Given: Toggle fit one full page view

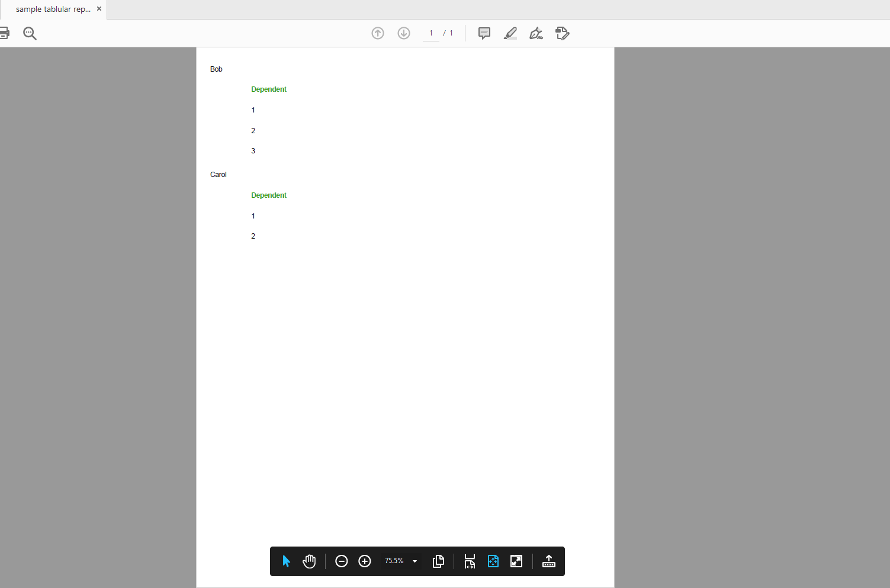Looking at the screenshot, I should pos(493,561).
